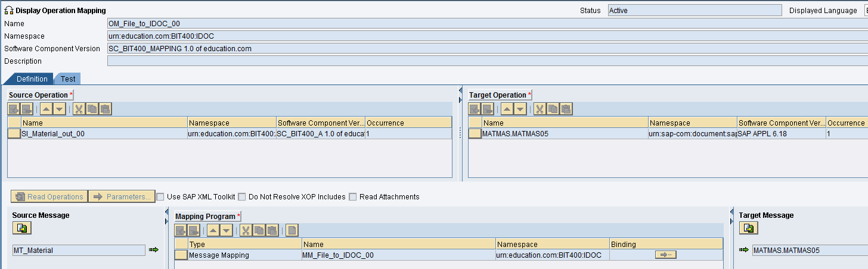Cut selected Mapping Program entry
The width and height of the screenshot is (868, 269).
246,230
